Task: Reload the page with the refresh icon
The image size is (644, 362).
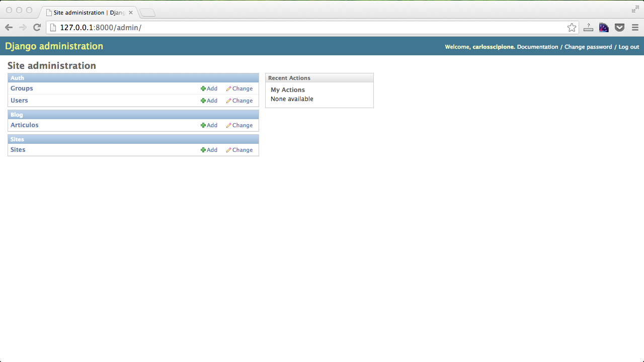Action: coord(37,28)
